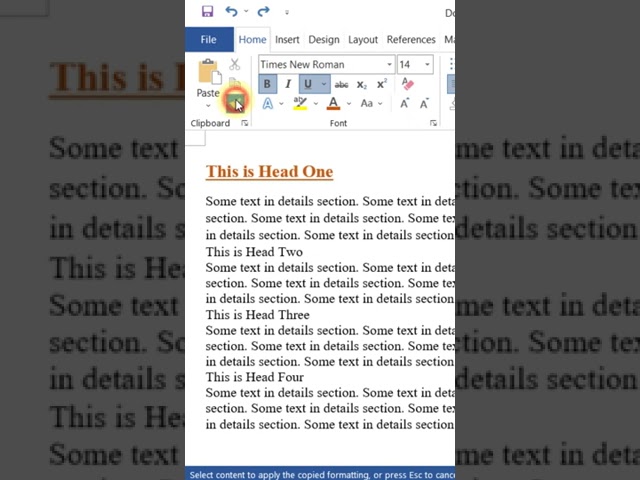
Task: Apply the yellow text highlight color
Action: pos(300,104)
